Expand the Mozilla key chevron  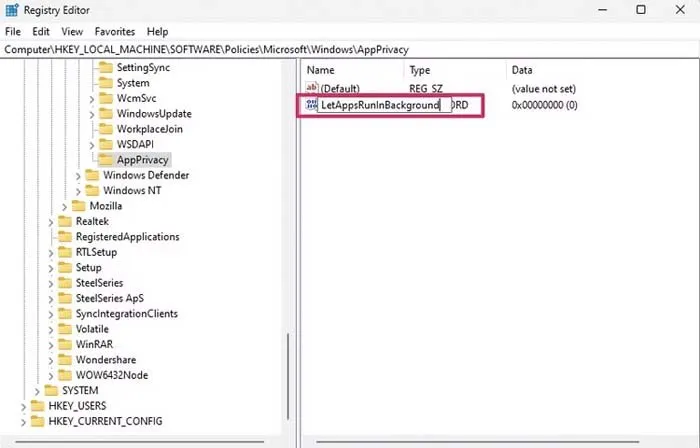coord(65,206)
